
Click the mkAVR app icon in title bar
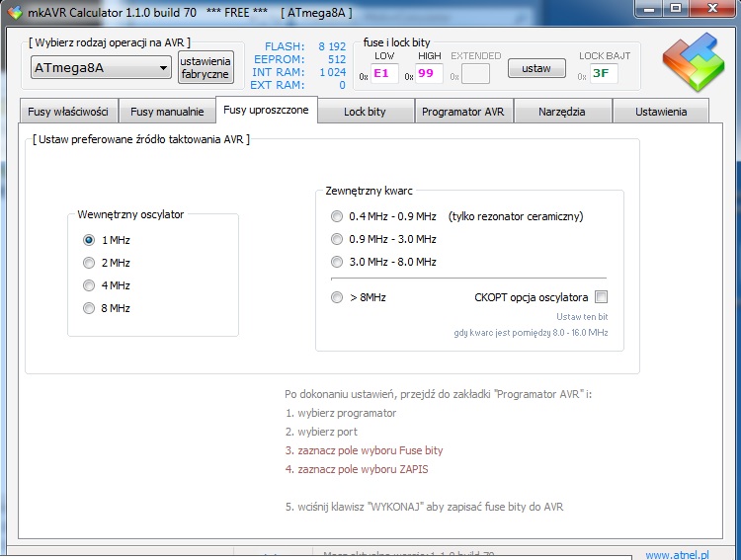coord(15,12)
